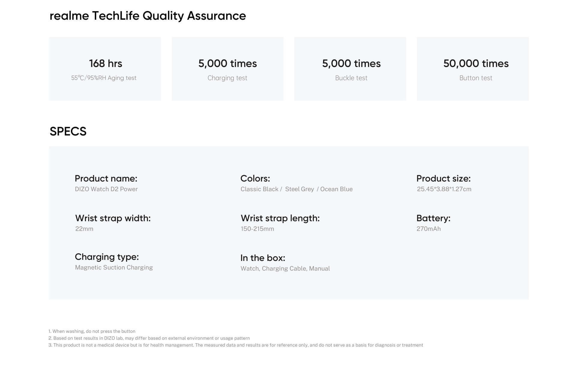Click the Wrist strap length 150-215mm value
576x392 pixels.
(257, 229)
